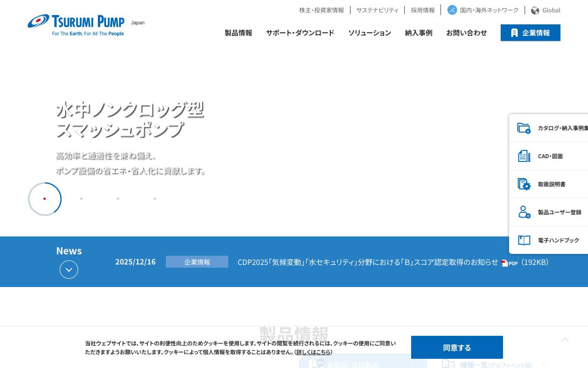Click the 製品ユーザー登録 user registration icon
Viewport: 588px width, 368px height.
[524, 212]
